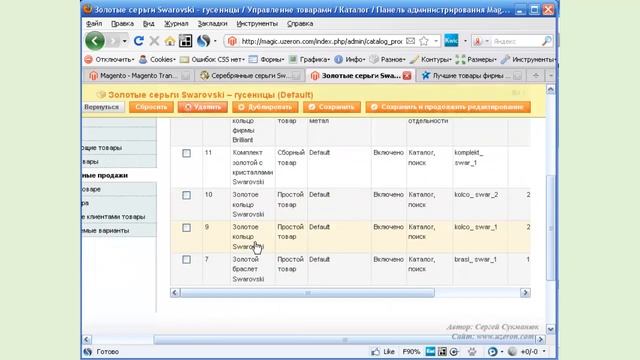
Task: Tick the checkbox for product ID 9
Action: tap(187, 227)
